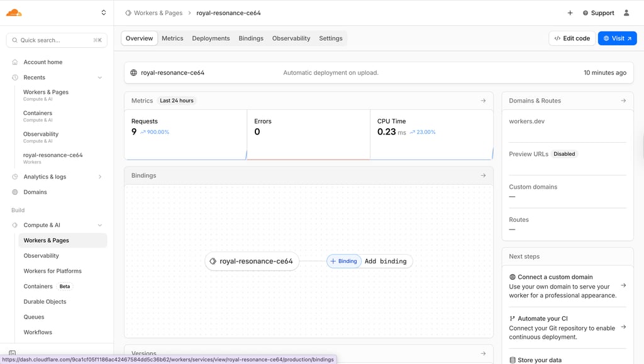Click the plus Binding button
644x364 pixels.
(x=344, y=262)
